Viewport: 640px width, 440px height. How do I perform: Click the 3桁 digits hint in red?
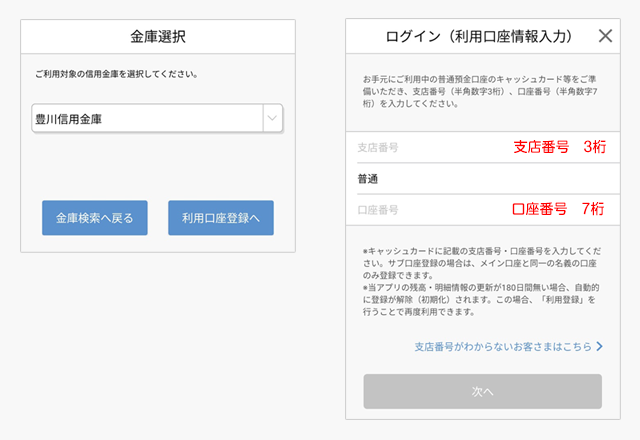tap(595, 147)
